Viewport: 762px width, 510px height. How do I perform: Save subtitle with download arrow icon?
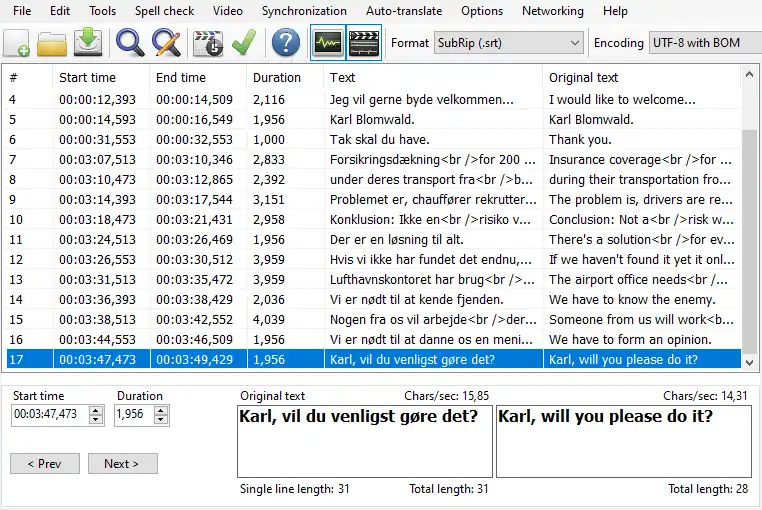(88, 43)
